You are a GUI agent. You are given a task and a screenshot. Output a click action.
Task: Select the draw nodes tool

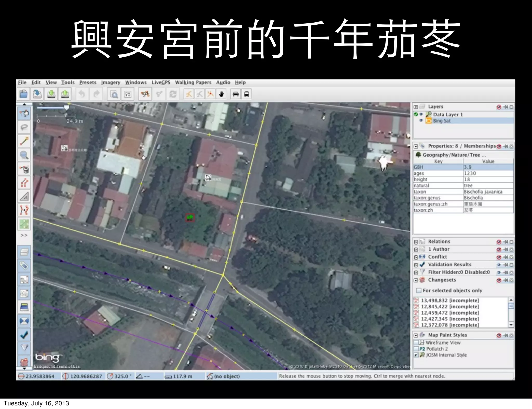tap(24, 141)
